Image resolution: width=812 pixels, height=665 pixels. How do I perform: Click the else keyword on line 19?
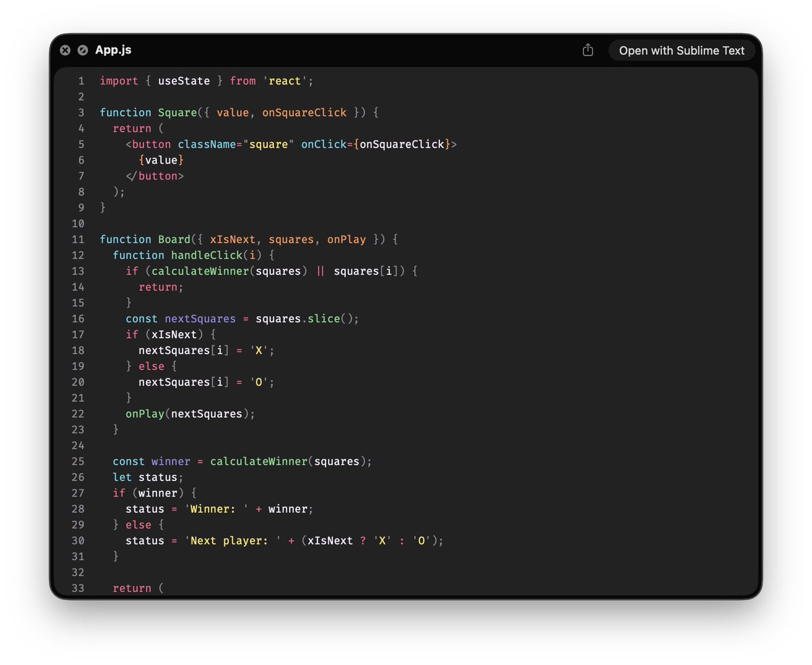[152, 366]
